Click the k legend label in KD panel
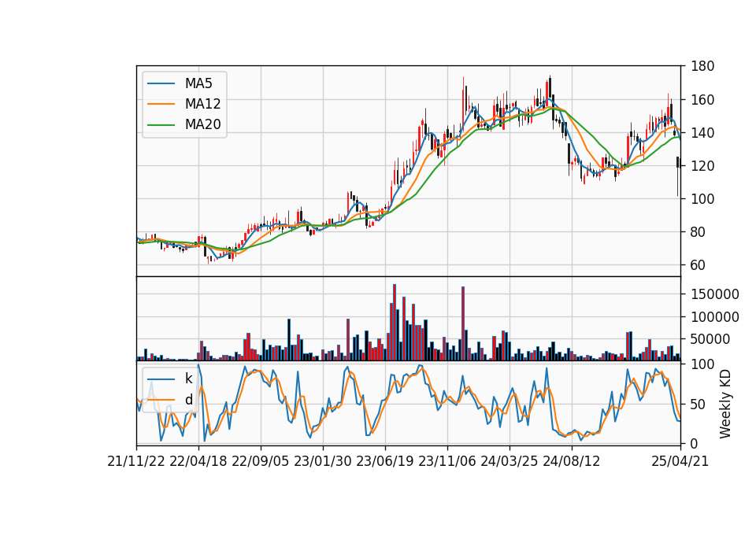 [x=188, y=379]
